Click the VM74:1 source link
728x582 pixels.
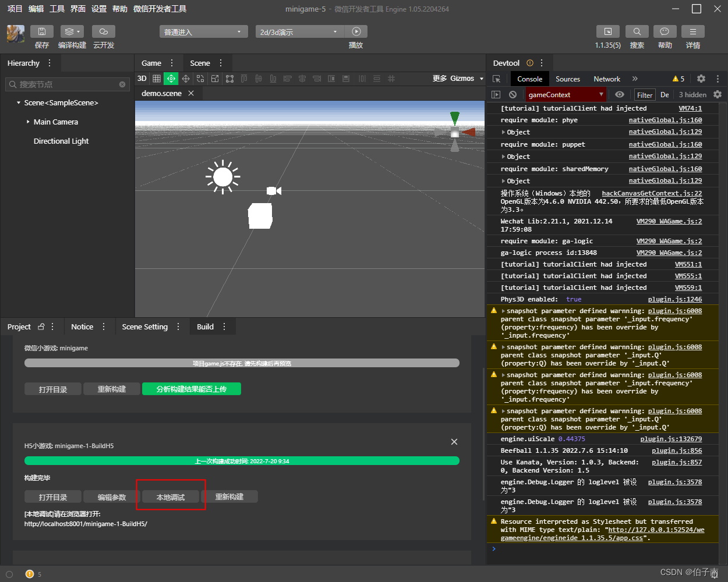point(690,108)
